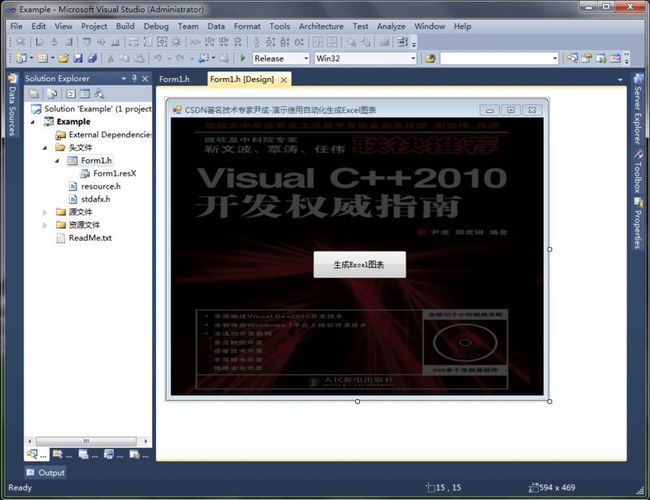Image resolution: width=650 pixels, height=500 pixels.
Task: Open the Build menu
Action: pos(125,26)
